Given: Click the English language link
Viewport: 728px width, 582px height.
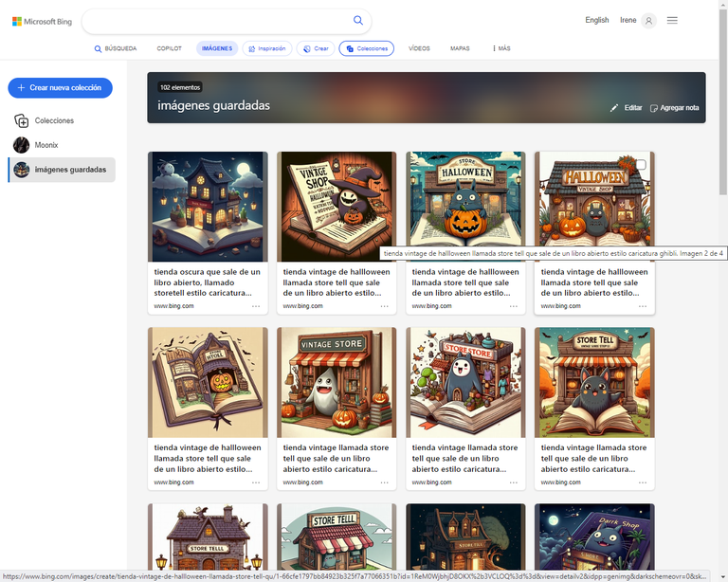Looking at the screenshot, I should [x=596, y=20].
